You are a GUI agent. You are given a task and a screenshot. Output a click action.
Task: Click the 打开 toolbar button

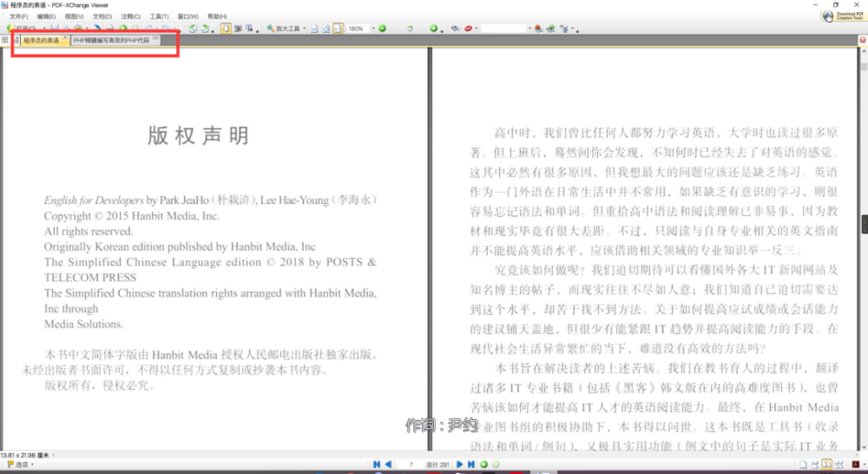click(x=23, y=29)
